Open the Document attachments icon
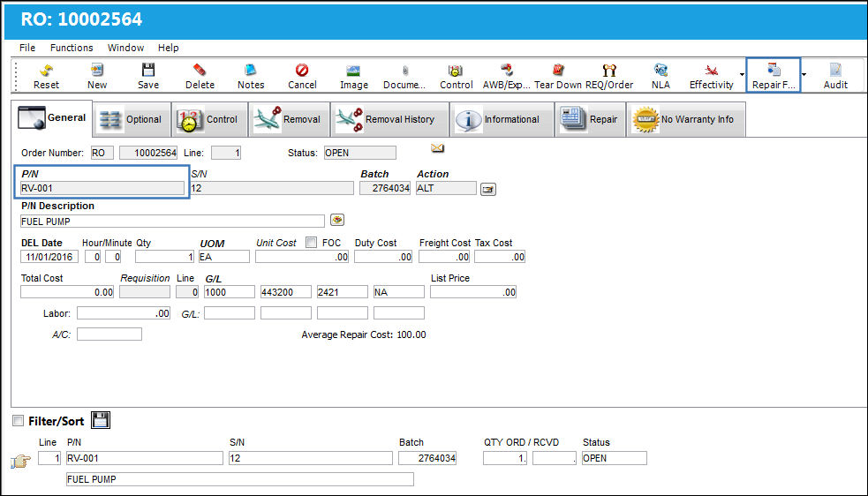Image resolution: width=868 pixels, height=496 pixels. pos(404,71)
